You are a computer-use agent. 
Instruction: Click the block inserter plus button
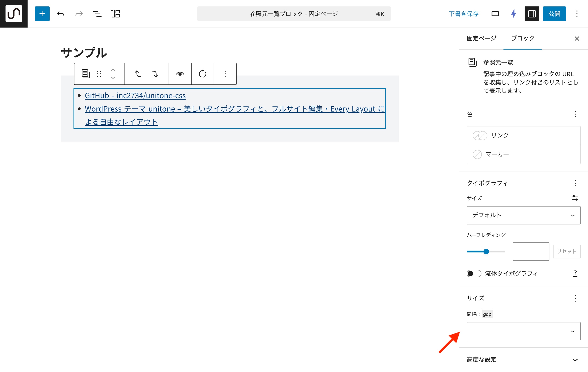42,14
